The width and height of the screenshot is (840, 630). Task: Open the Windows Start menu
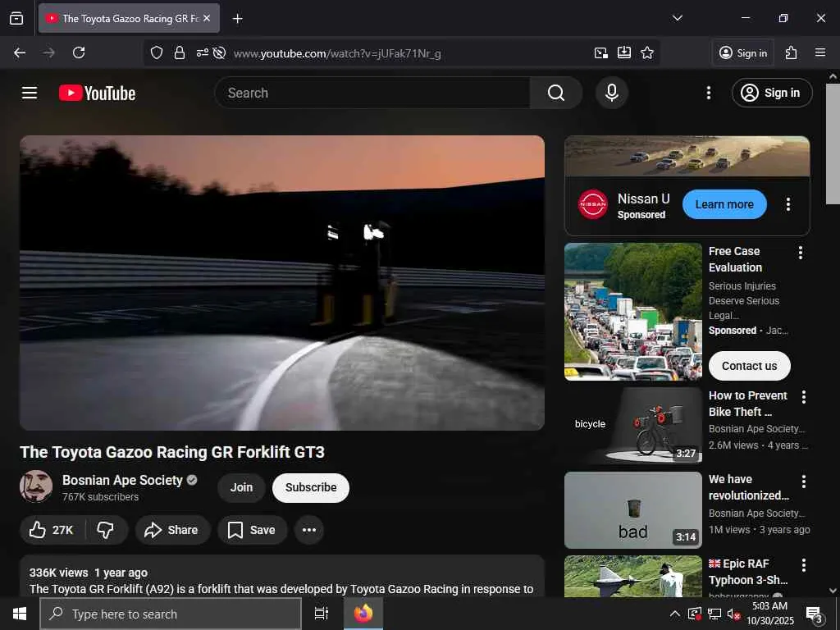click(20, 614)
